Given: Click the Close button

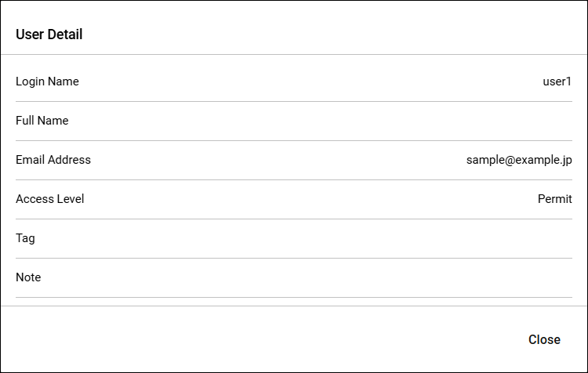Looking at the screenshot, I should click(x=544, y=339).
